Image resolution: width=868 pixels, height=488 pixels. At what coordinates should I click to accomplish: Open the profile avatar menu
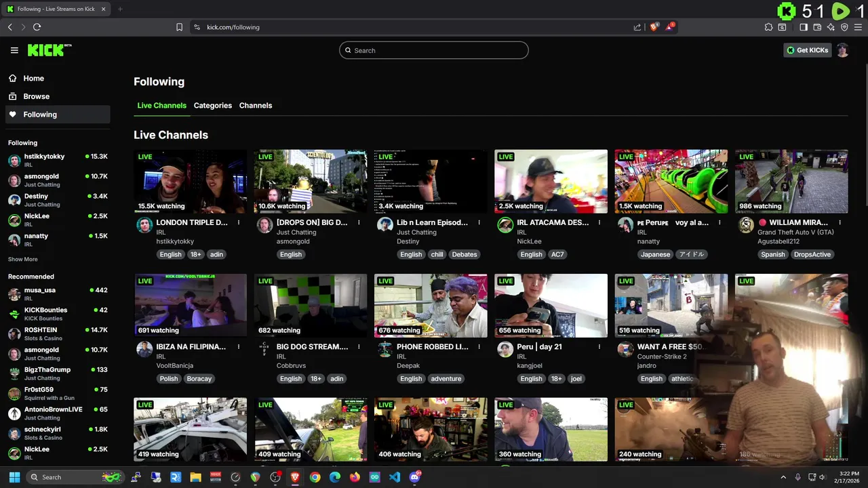pyautogui.click(x=842, y=50)
